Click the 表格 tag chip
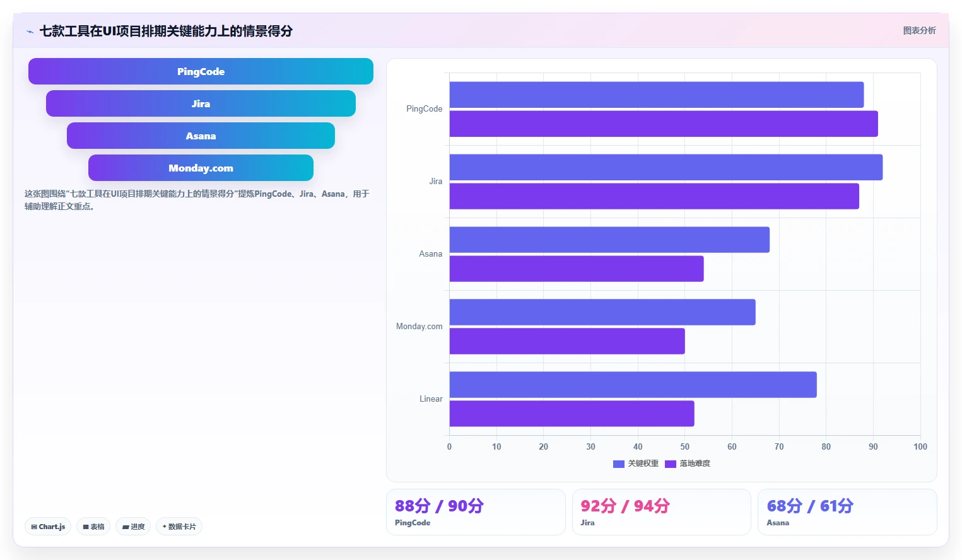 pos(93,527)
